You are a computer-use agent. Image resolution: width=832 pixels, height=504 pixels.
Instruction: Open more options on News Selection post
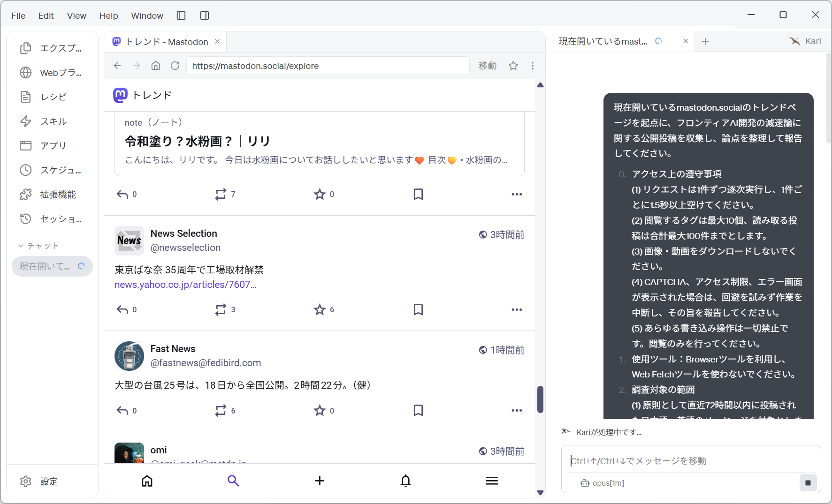(517, 309)
